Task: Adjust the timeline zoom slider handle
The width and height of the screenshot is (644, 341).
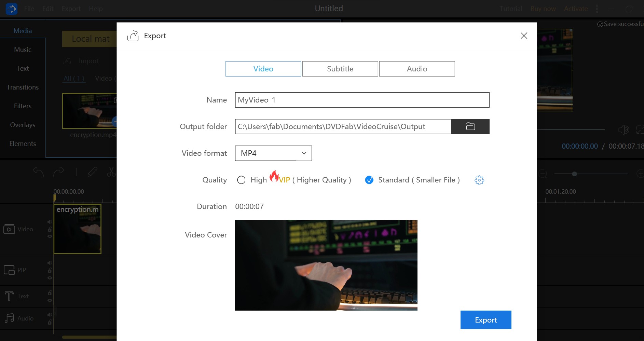Action: (x=575, y=174)
